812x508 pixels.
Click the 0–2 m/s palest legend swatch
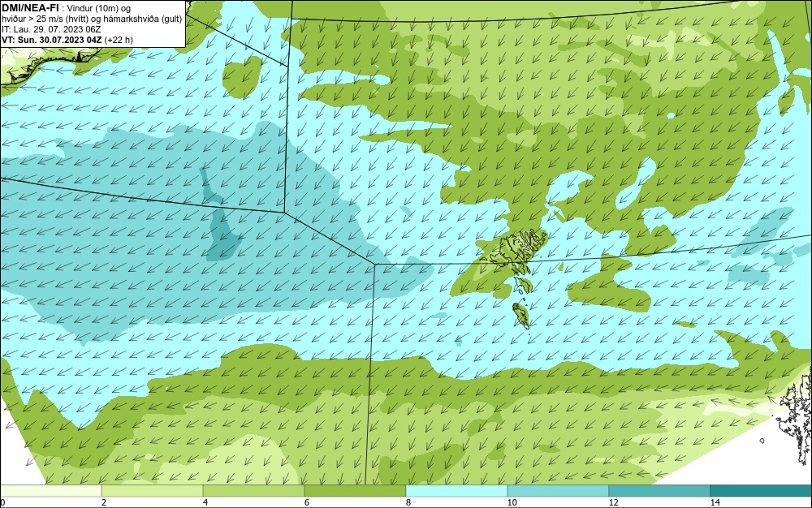[x=50, y=490]
